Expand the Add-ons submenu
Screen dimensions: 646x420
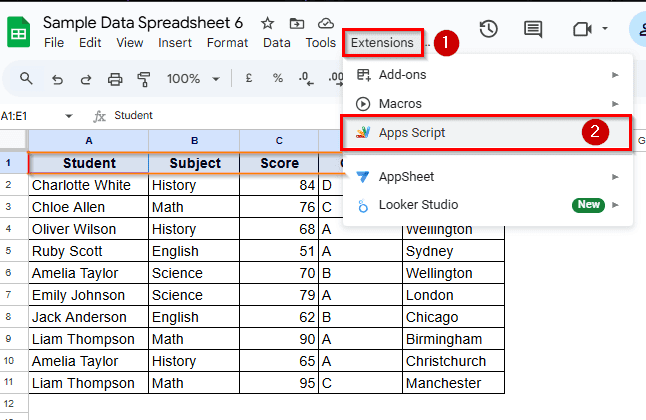(402, 74)
